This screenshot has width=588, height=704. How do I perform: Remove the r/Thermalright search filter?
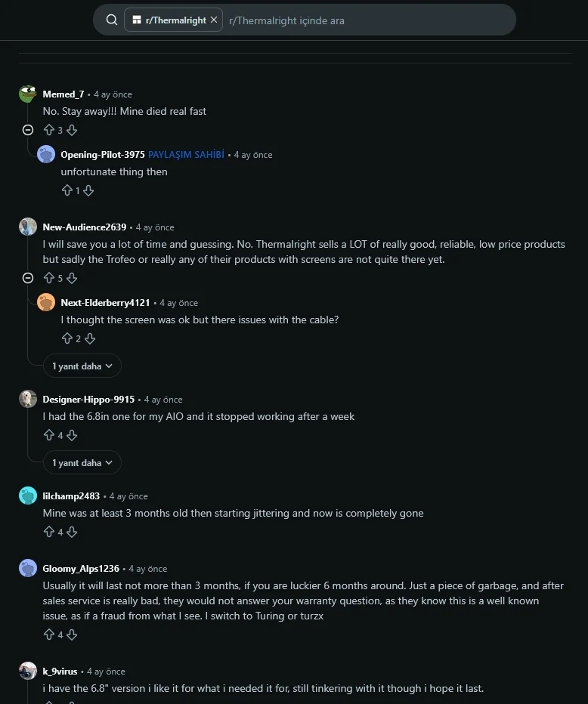pyautogui.click(x=214, y=20)
